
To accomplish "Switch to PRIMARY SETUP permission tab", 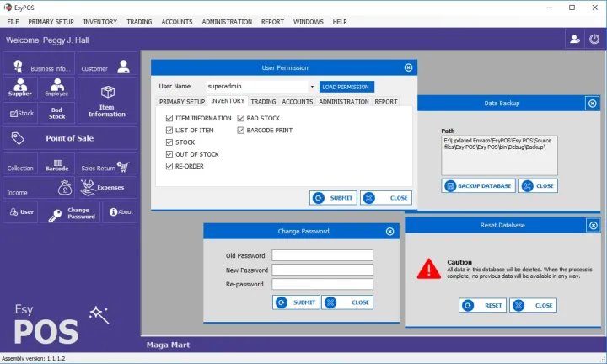I will tap(182, 102).
